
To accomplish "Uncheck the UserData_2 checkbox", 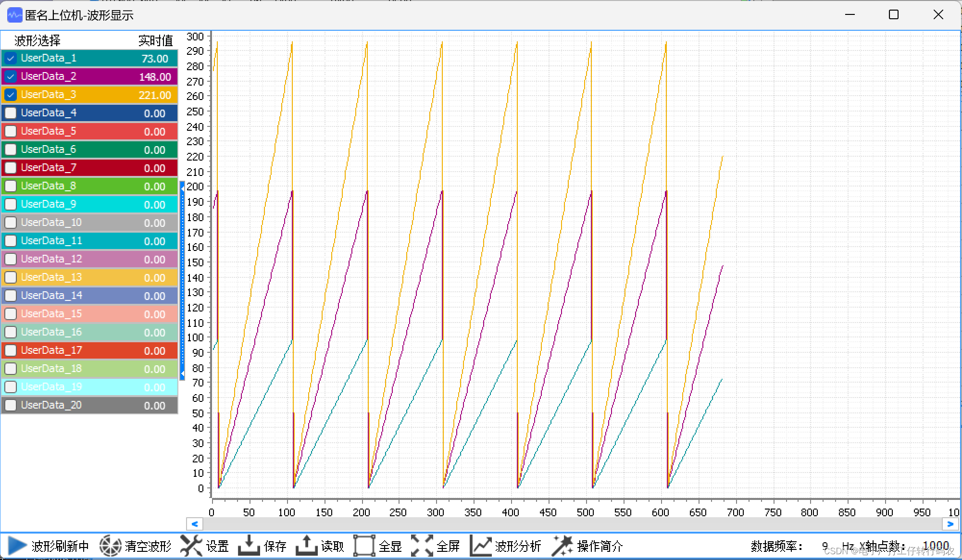I will tap(11, 76).
